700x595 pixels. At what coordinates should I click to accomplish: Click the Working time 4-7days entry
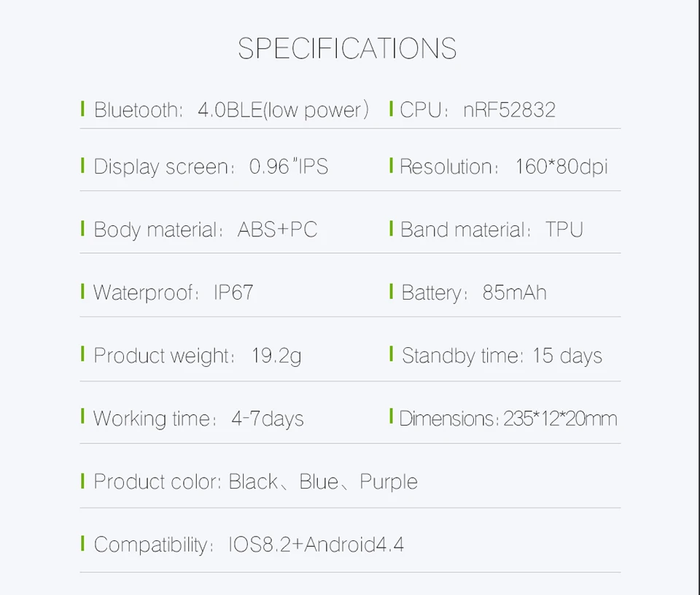(x=198, y=419)
